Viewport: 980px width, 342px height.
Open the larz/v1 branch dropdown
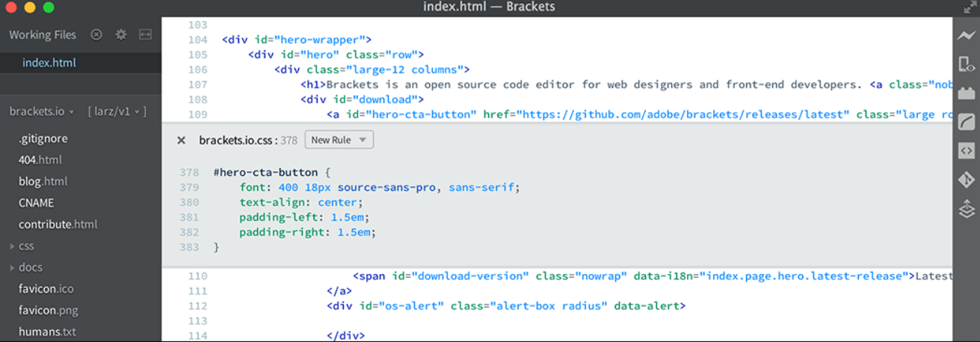tap(117, 112)
